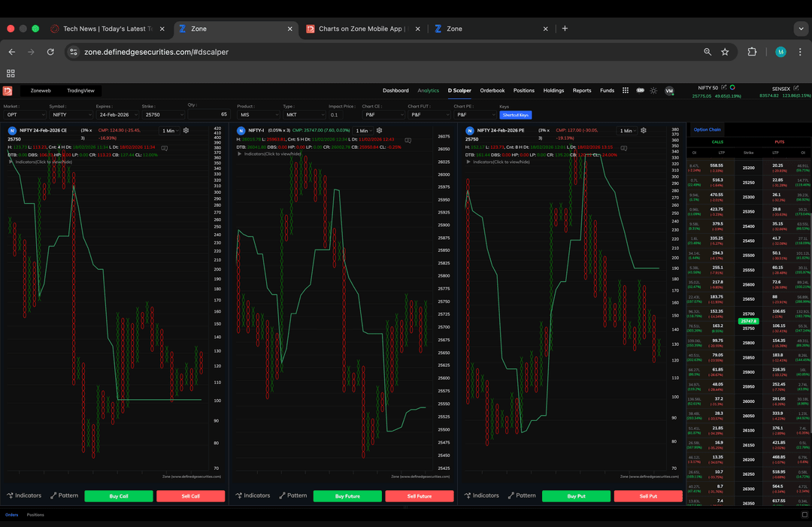Click the Pattern icon below the Put chart
812x527 pixels.
coord(523,495)
